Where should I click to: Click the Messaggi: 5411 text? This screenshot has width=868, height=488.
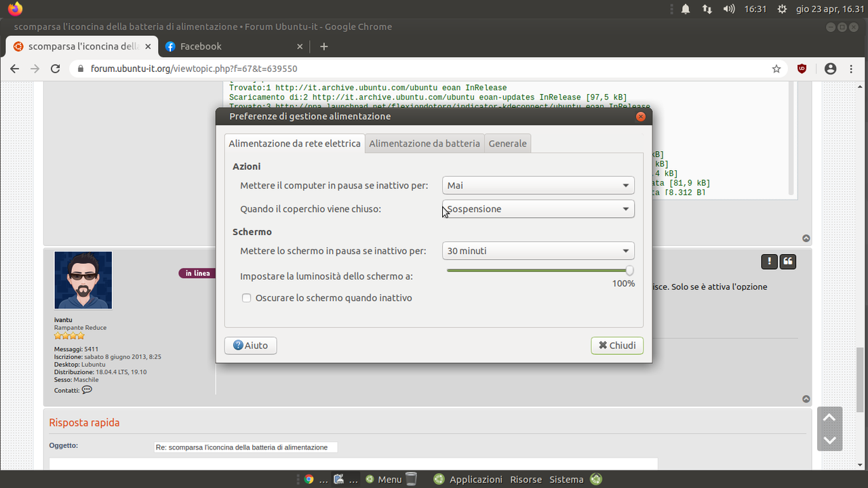click(76, 350)
